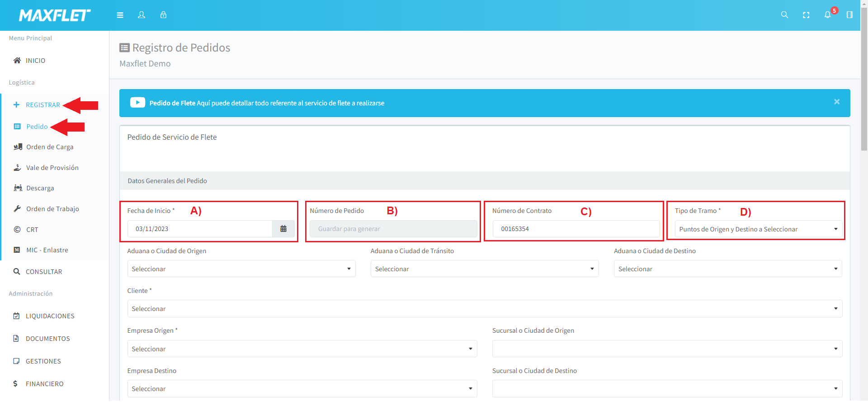This screenshot has height=406, width=868.
Task: Play the Pedido de Flete video icon
Action: coord(137,103)
